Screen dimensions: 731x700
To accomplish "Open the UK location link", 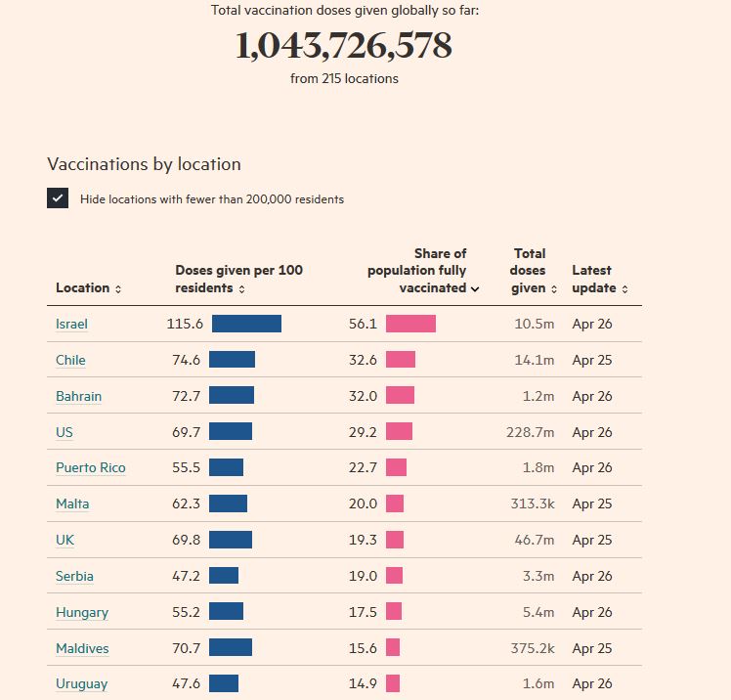I will point(64,541).
